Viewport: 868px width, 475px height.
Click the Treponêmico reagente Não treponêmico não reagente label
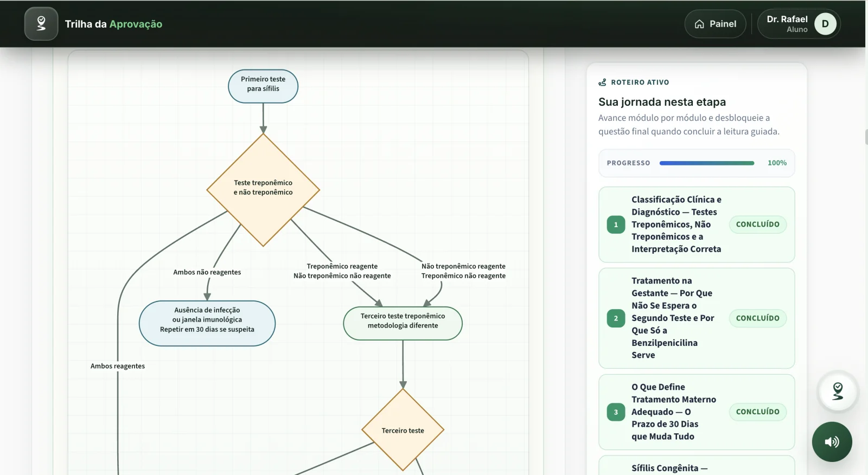click(x=342, y=271)
